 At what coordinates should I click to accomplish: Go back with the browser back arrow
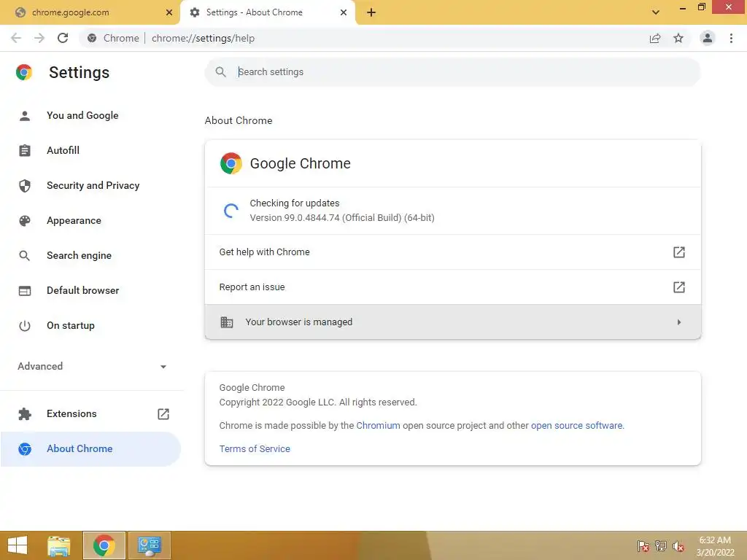(x=16, y=38)
